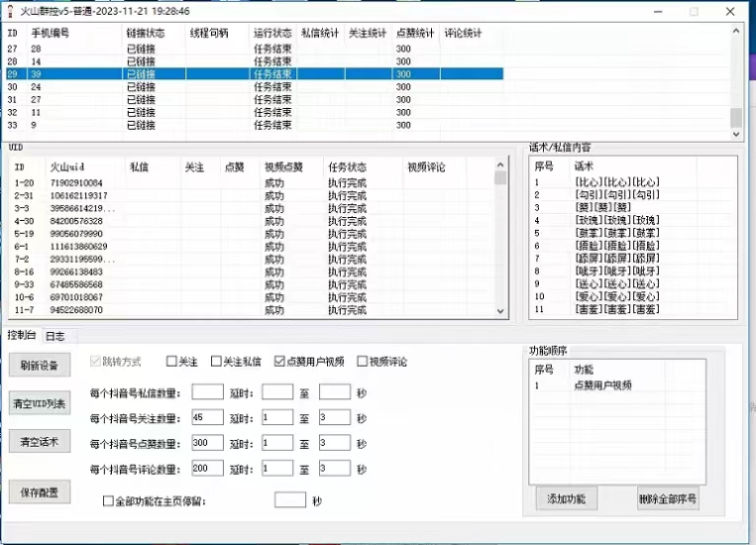The image size is (756, 545).
Task: Click the device list scrollbar down arrow
Action: (x=736, y=132)
